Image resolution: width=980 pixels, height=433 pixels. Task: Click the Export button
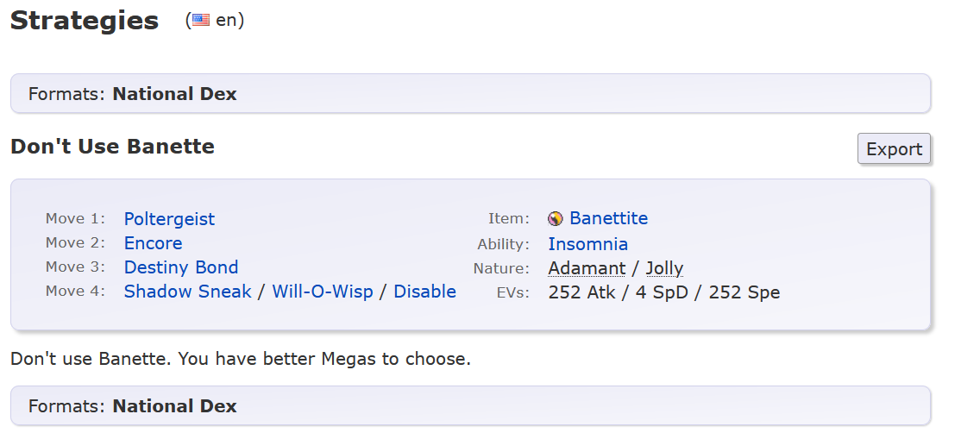[x=894, y=148]
